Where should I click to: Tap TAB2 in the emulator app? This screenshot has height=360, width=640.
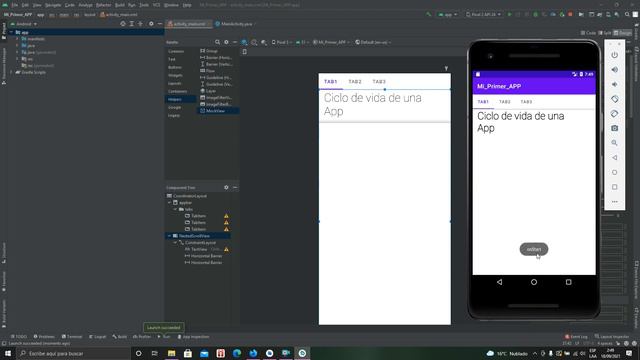coord(504,102)
